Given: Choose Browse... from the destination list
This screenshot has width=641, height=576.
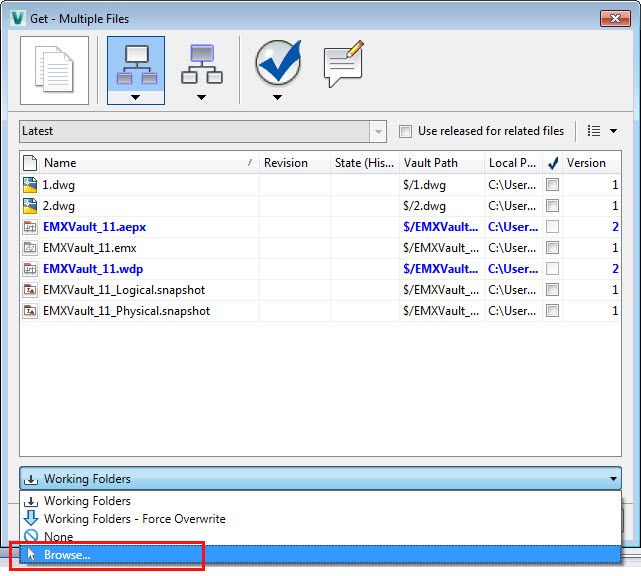Looking at the screenshot, I should pyautogui.click(x=320, y=555).
